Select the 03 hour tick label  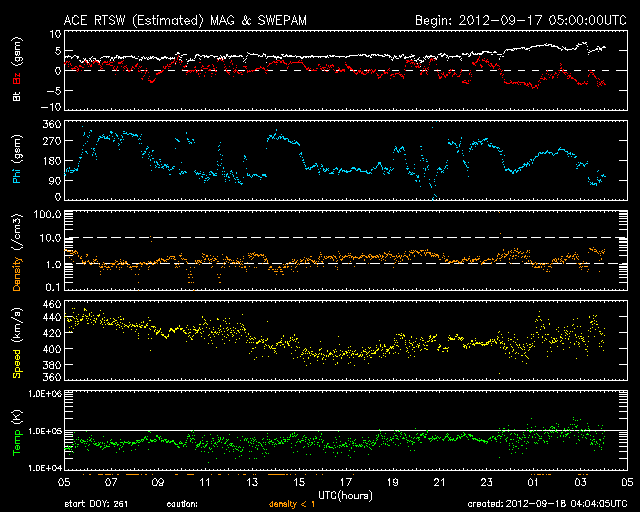tap(580, 482)
